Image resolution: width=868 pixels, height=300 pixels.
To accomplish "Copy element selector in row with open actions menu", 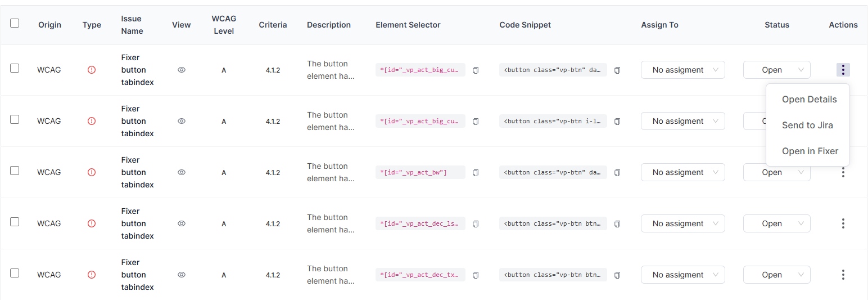I will 476,70.
